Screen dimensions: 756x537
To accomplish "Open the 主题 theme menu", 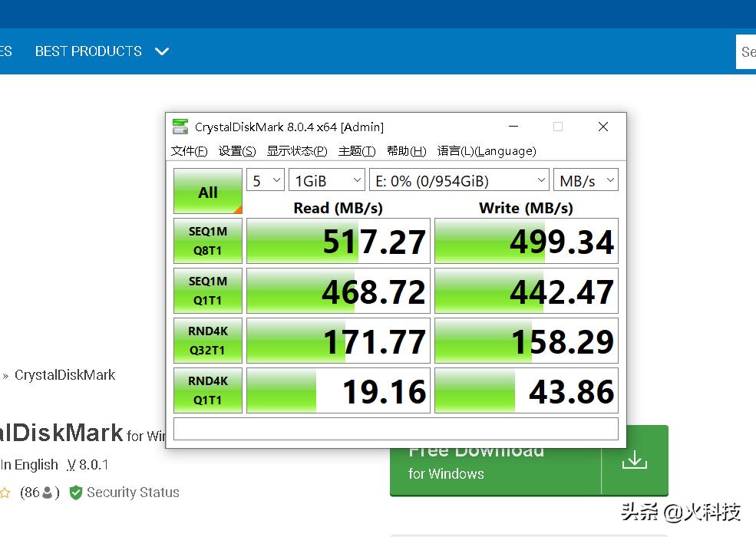I will [x=356, y=150].
